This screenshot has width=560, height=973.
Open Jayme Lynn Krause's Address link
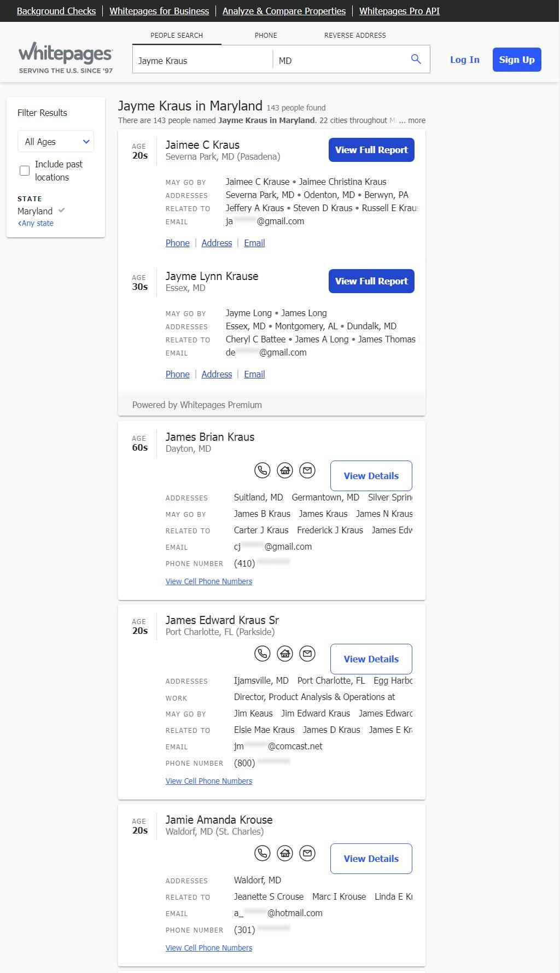click(x=217, y=374)
